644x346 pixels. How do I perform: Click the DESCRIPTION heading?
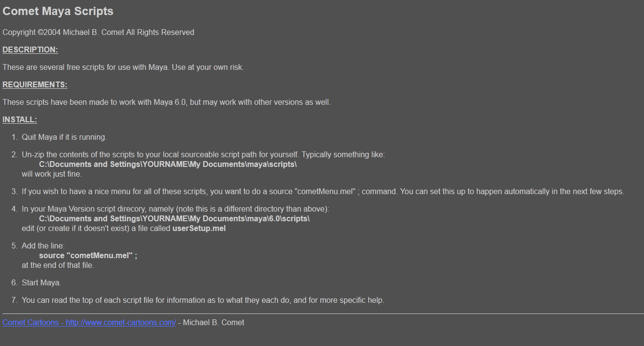click(x=30, y=50)
